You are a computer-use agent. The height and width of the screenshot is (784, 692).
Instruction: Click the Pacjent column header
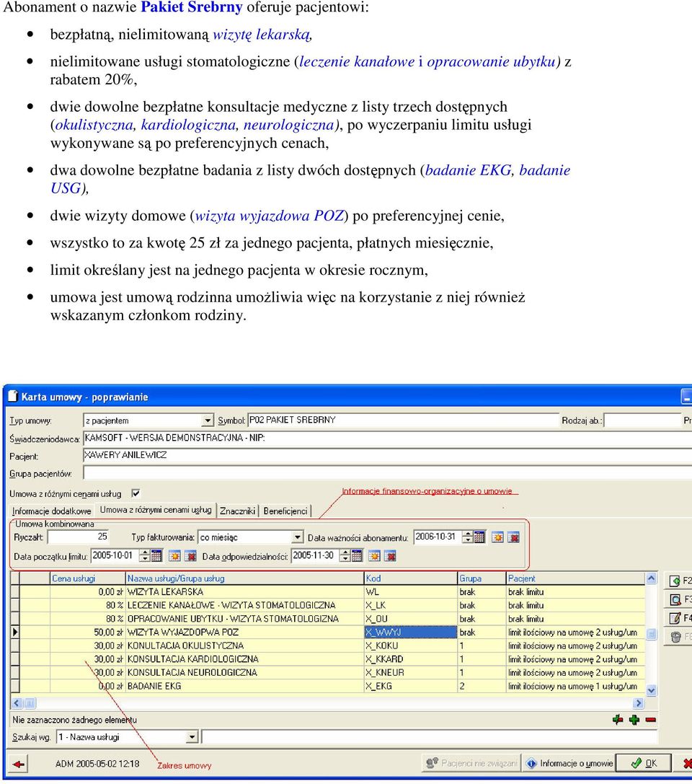point(575,578)
